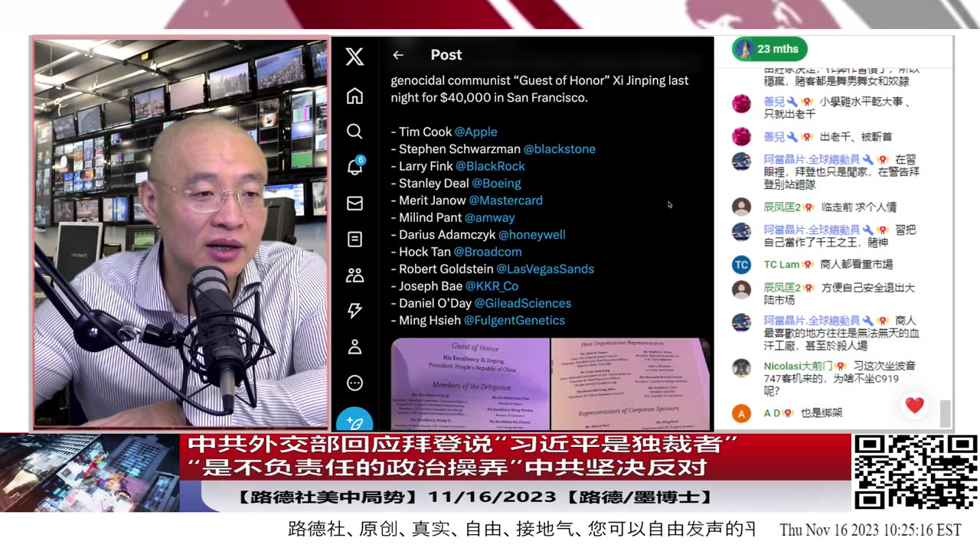Open the @Apple mention link
The image size is (980, 551).
476,132
